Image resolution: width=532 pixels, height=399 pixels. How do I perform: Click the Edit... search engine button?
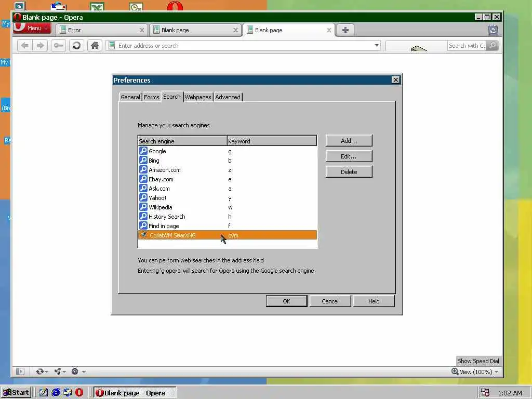tap(349, 156)
